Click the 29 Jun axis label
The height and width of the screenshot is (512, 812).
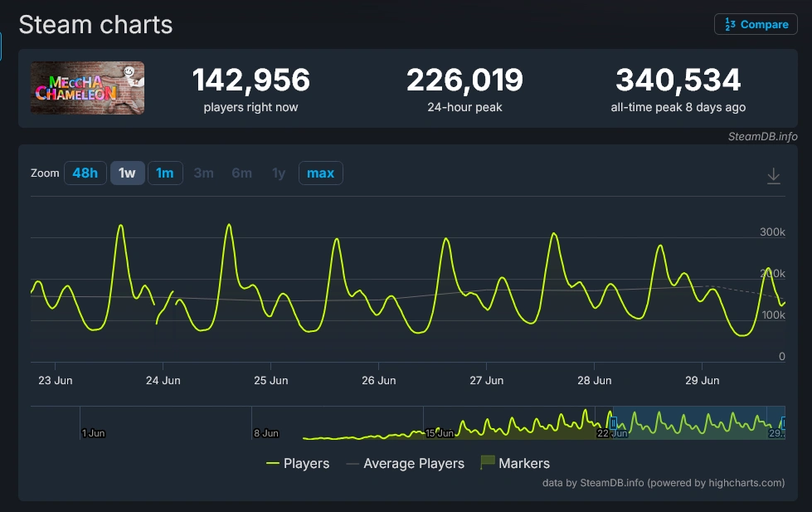[x=703, y=380]
